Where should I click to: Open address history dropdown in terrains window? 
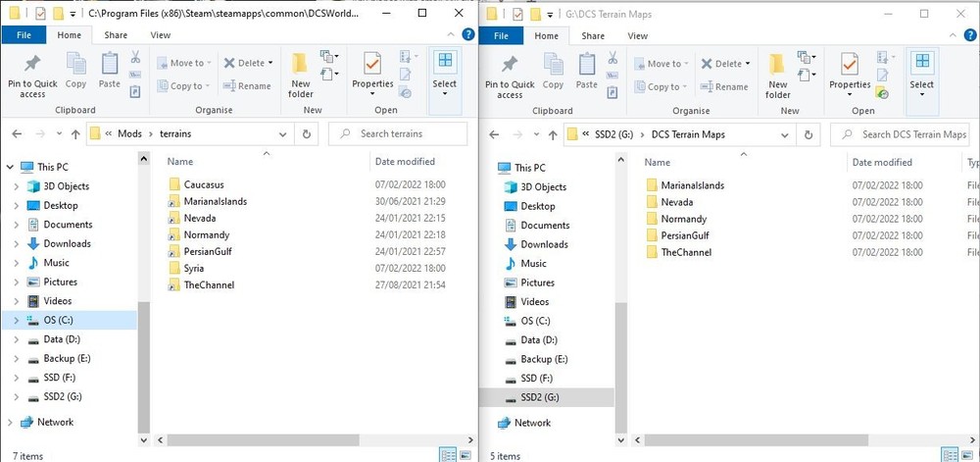(282, 133)
